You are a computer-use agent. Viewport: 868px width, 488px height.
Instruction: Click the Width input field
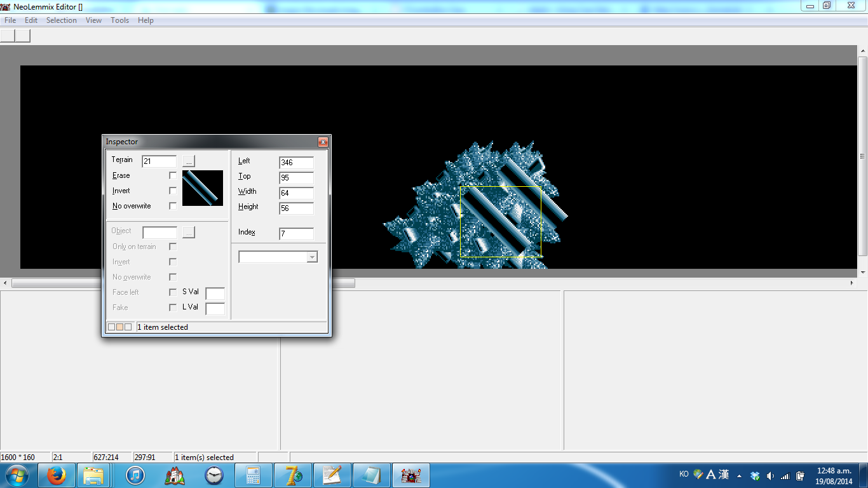[296, 193]
